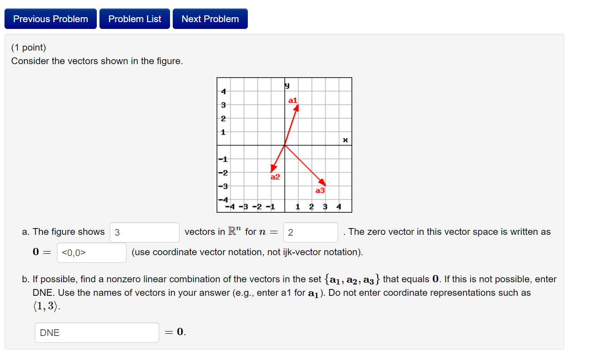This screenshot has width=605, height=364.
Task: Select the input field containing 3
Action: 144,232
